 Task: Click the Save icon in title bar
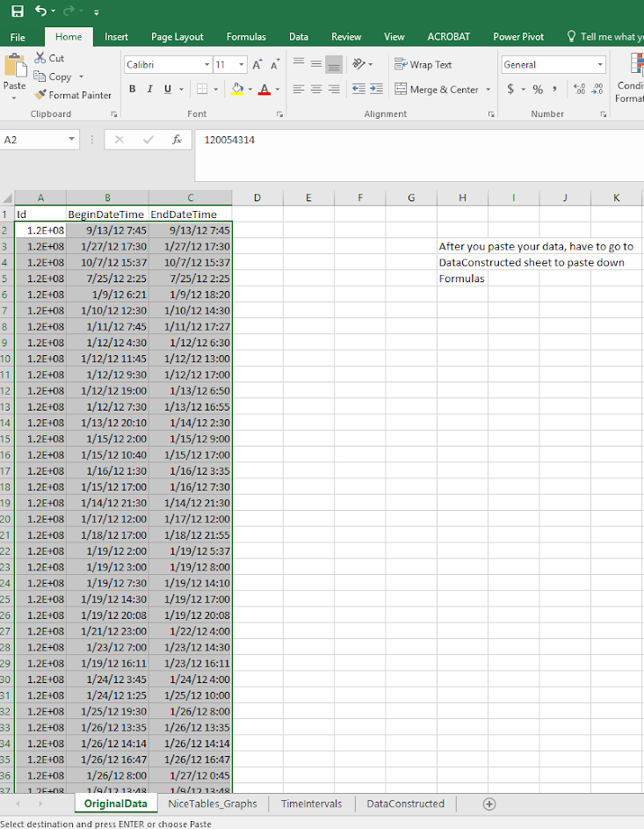point(18,11)
